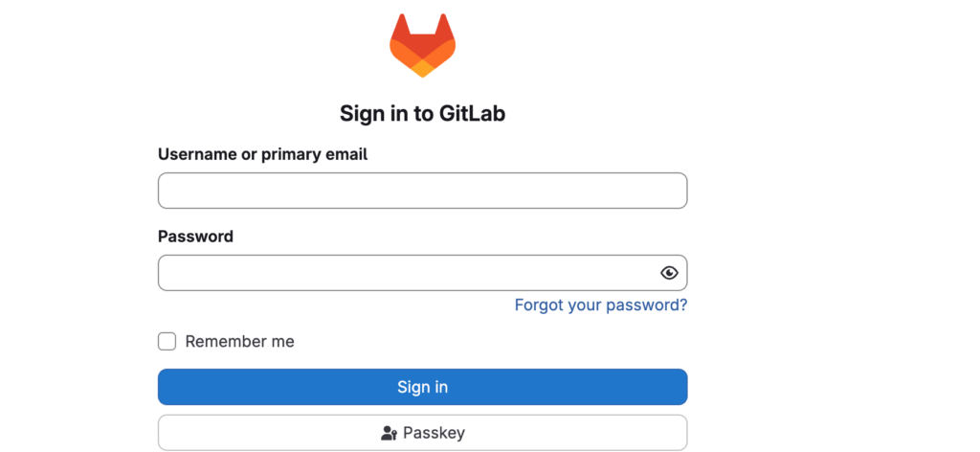
Task: Click the orange fox head's left ear
Action: tap(399, 27)
